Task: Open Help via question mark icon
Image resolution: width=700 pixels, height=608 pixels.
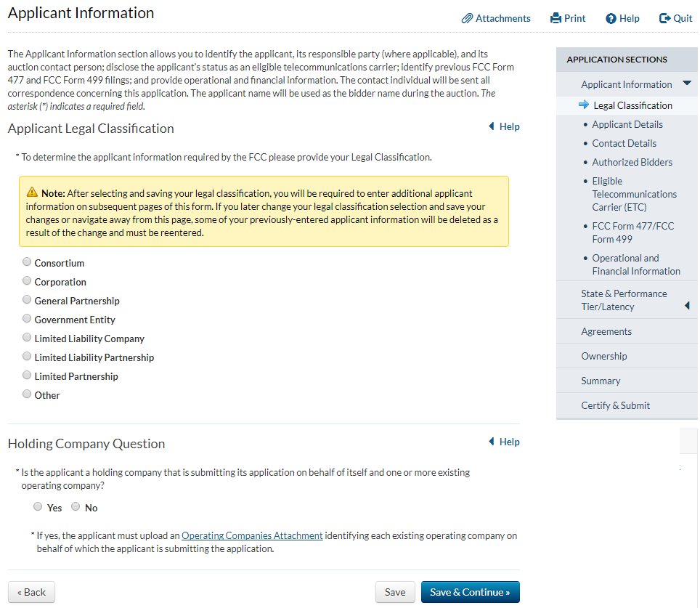Action: tap(611, 18)
